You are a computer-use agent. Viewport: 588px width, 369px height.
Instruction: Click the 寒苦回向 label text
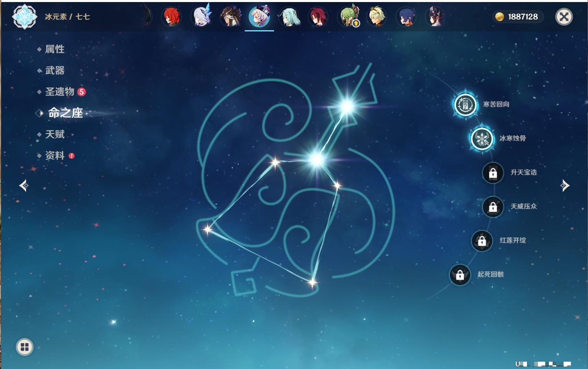coord(496,104)
